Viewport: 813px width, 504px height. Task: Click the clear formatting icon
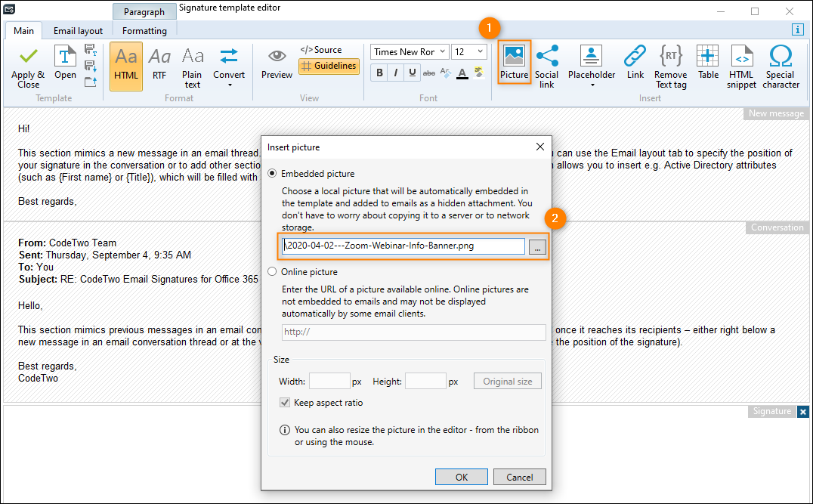tap(445, 73)
